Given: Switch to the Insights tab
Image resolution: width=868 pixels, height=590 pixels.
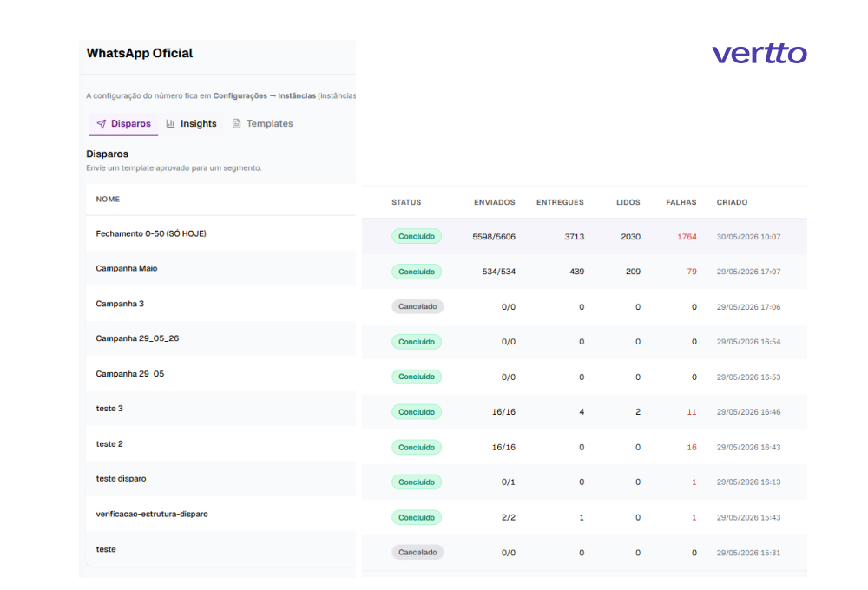Looking at the screenshot, I should [x=192, y=124].
